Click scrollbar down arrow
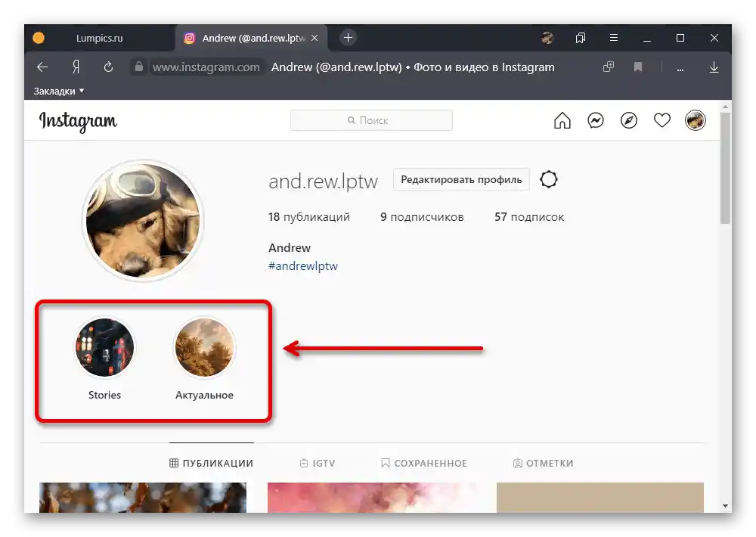756x537 pixels. tap(726, 506)
